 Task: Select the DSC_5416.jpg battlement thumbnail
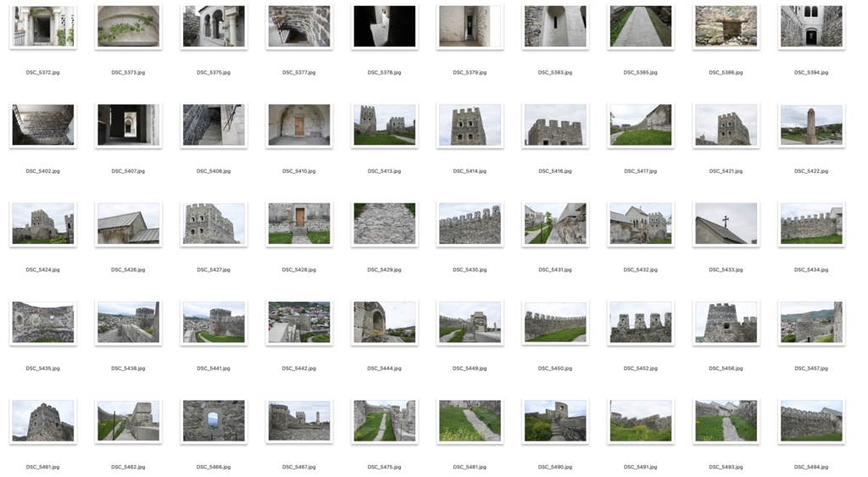click(555, 125)
